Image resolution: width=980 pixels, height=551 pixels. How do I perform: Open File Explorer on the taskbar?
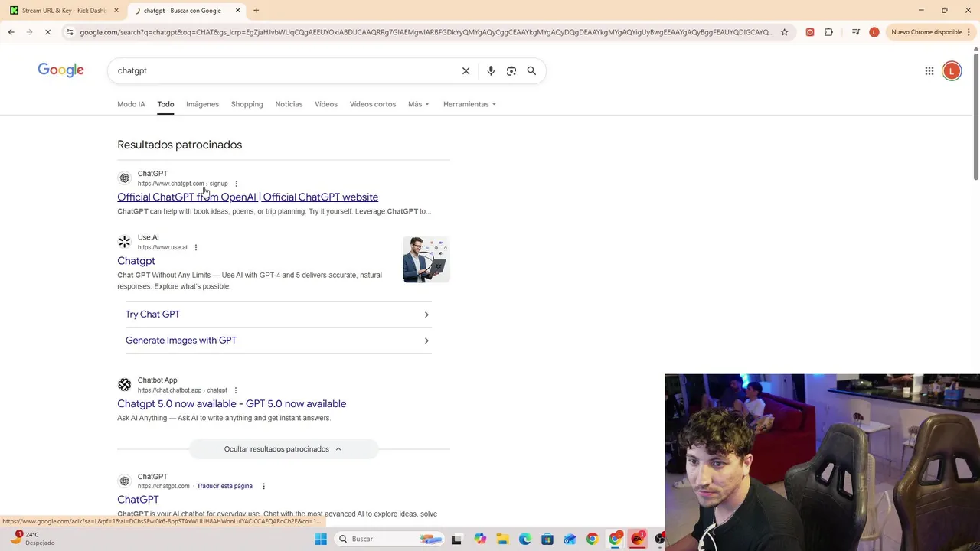502,540
